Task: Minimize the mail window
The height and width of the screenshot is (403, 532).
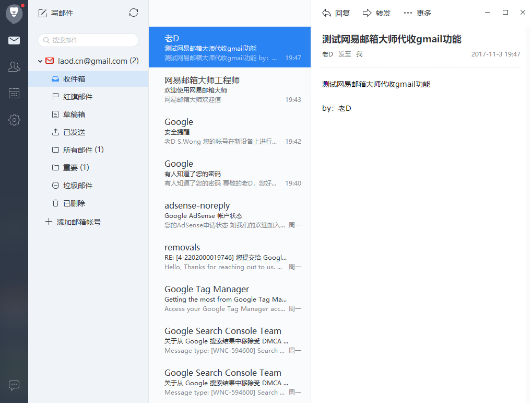Action: pyautogui.click(x=488, y=13)
